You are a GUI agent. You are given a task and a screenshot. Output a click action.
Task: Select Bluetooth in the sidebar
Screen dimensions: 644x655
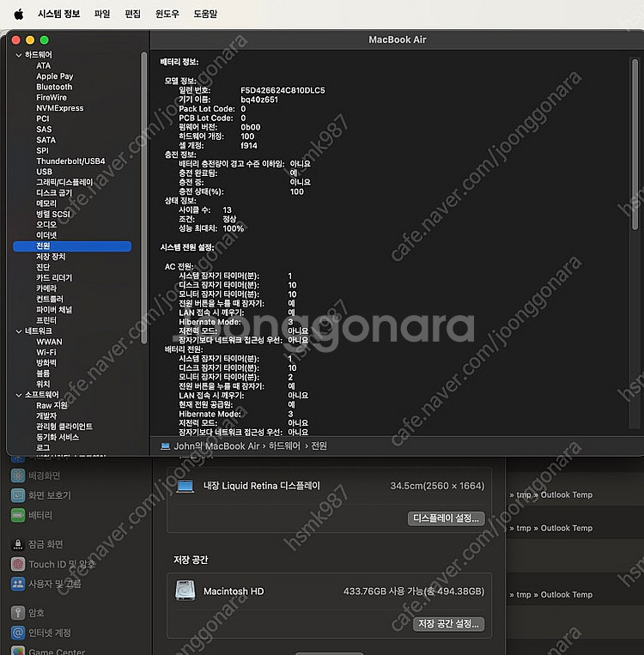click(x=54, y=87)
